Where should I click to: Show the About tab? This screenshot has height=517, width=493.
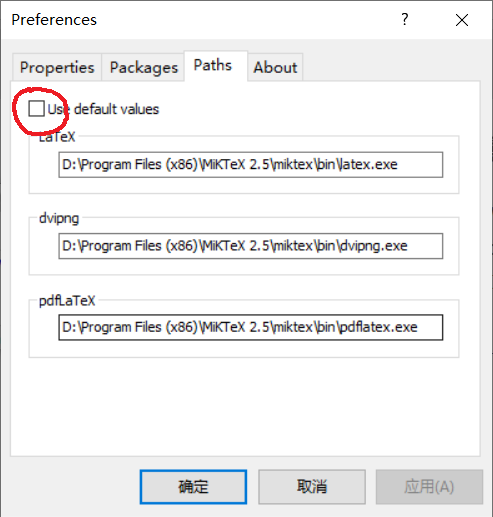pyautogui.click(x=275, y=67)
